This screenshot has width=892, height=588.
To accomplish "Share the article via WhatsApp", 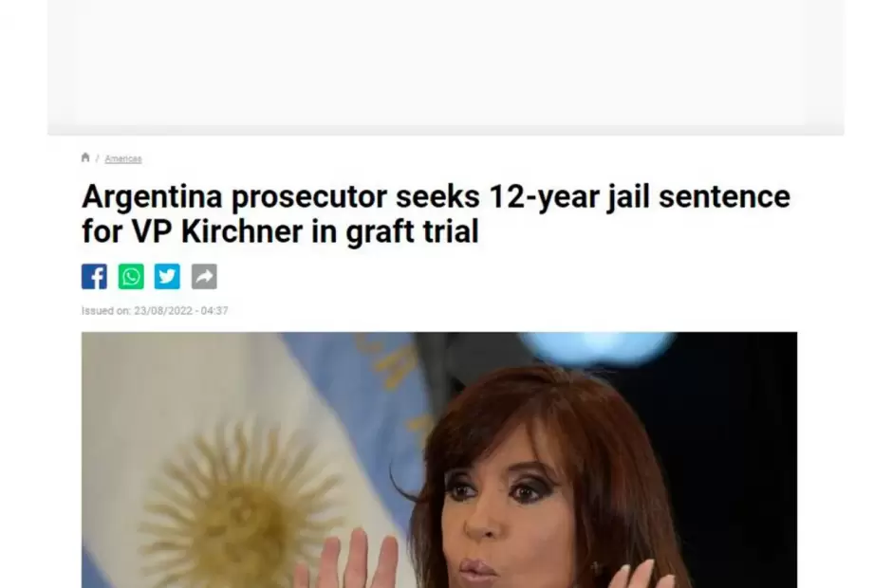I will tap(131, 276).
